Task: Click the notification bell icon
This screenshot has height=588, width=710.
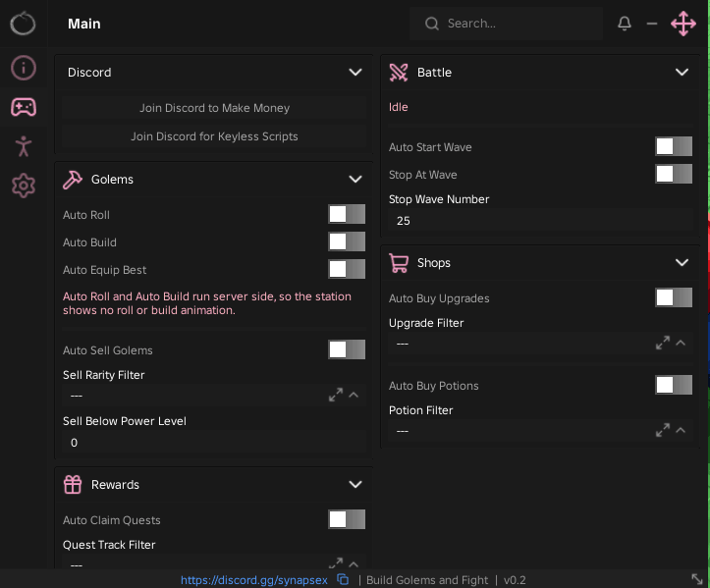Action: point(625,24)
